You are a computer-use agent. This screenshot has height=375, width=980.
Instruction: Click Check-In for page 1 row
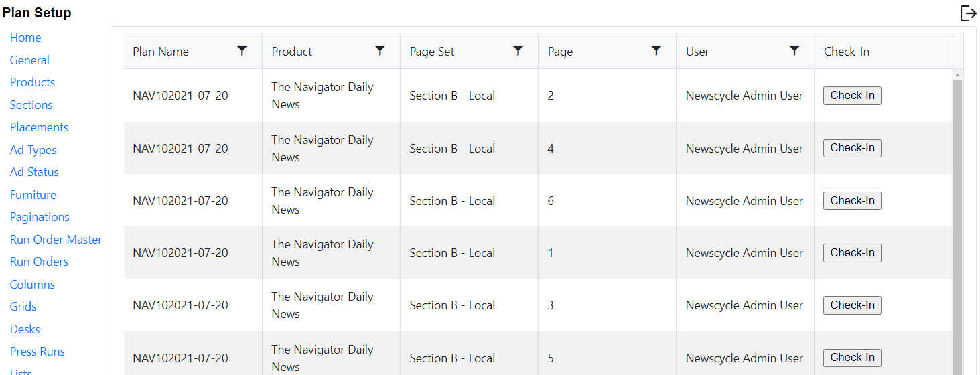point(852,253)
